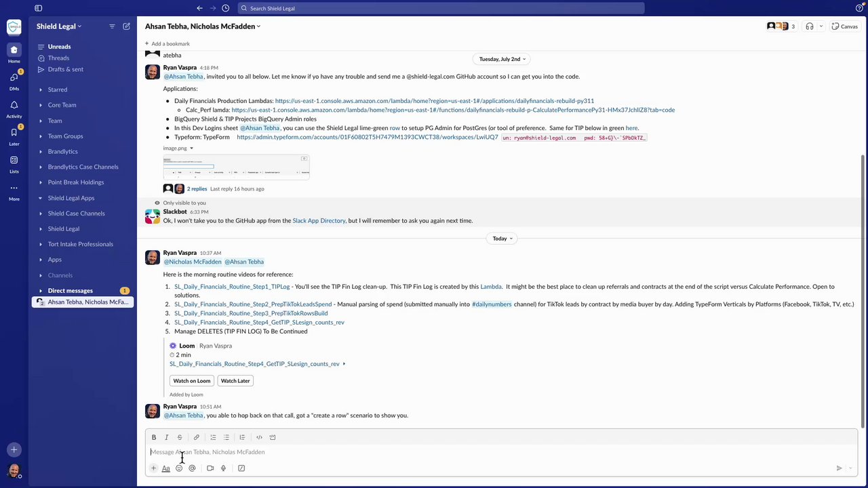The width and height of the screenshot is (868, 488).
Task: Click the Watch on Loom button
Action: [192, 381]
